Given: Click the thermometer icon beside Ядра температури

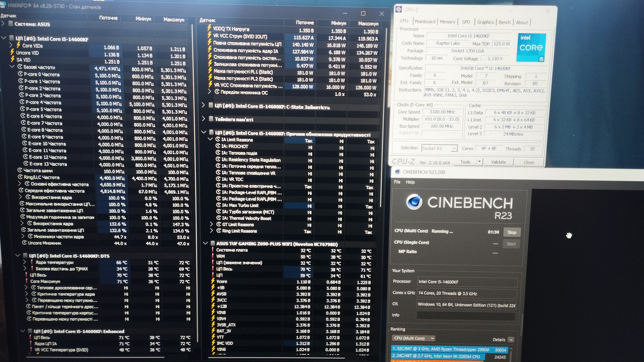Looking at the screenshot, I should click(31, 262).
